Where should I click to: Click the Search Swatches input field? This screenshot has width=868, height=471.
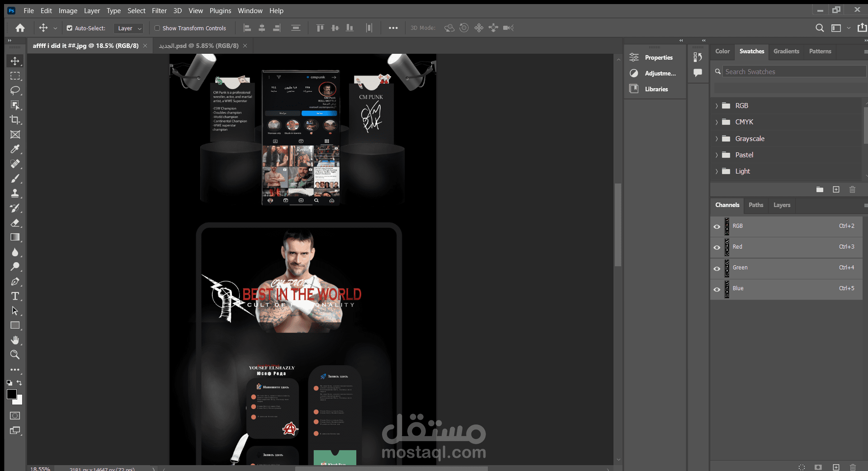[794, 71]
